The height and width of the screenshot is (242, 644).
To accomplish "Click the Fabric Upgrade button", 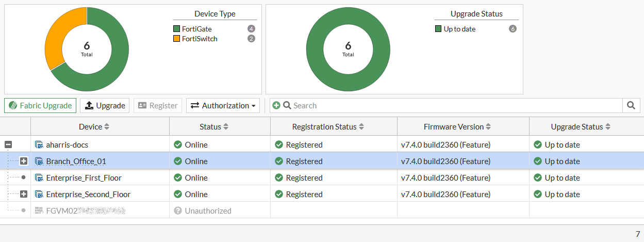I will pyautogui.click(x=40, y=106).
